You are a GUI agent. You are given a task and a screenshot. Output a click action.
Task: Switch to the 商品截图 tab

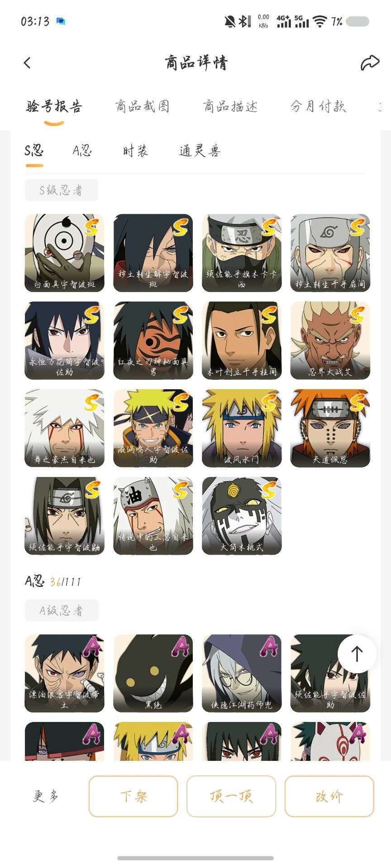142,107
